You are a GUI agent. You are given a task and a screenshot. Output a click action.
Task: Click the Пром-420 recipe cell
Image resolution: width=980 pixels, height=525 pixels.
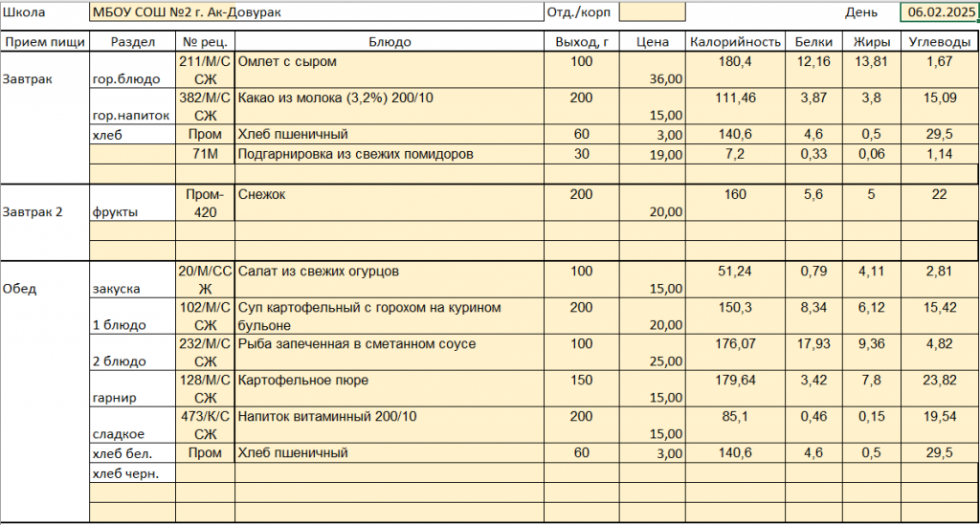coord(206,203)
